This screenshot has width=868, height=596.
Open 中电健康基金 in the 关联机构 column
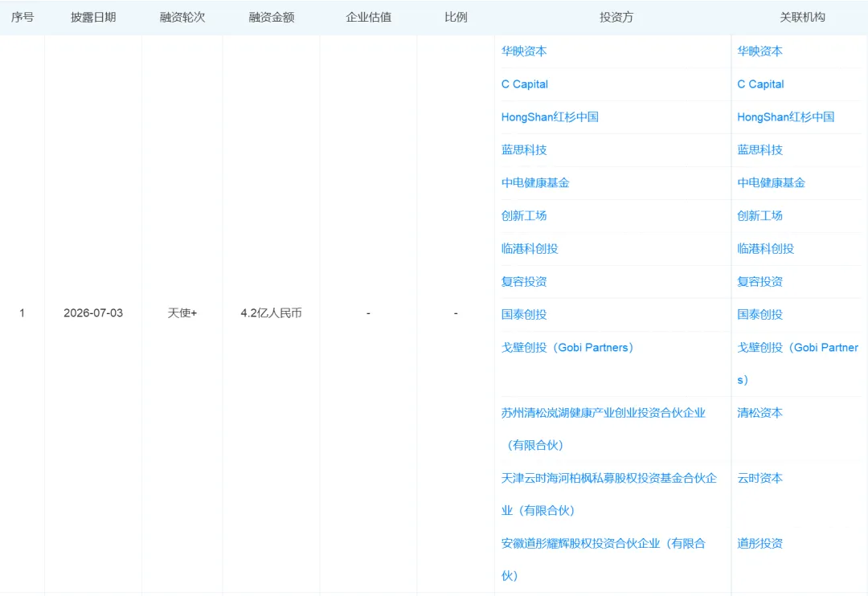click(771, 182)
